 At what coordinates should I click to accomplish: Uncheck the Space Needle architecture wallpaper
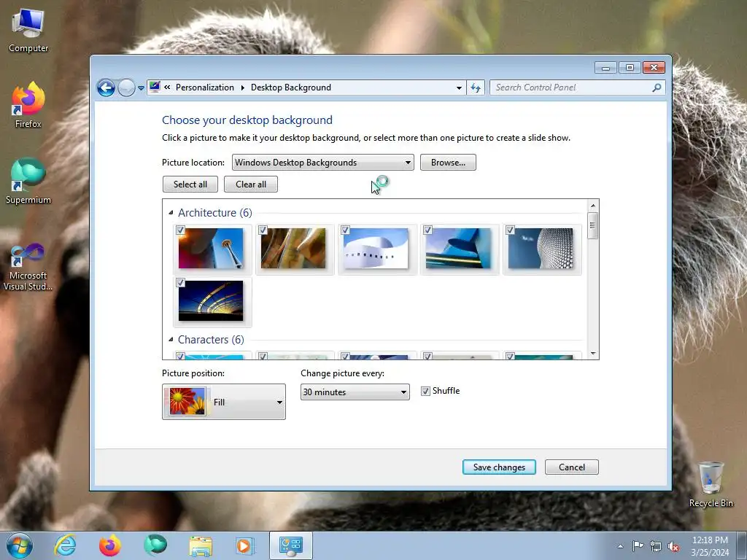point(181,230)
